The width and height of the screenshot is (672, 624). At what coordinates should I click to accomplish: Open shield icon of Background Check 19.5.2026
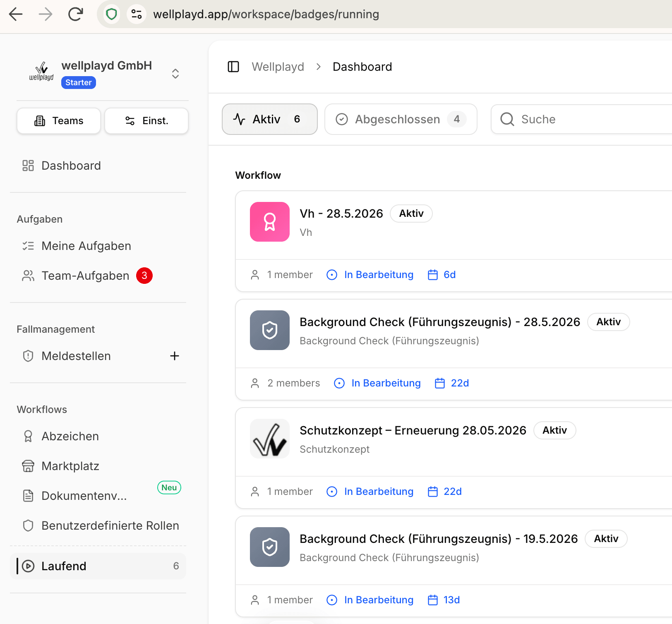pyautogui.click(x=270, y=547)
